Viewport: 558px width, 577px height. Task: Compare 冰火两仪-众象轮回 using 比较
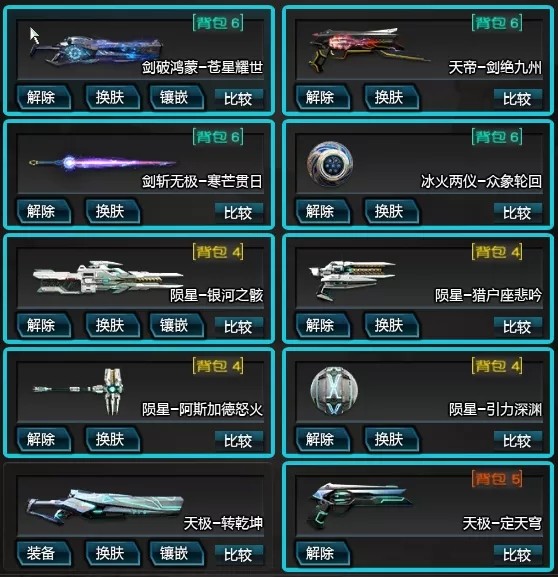click(x=518, y=212)
